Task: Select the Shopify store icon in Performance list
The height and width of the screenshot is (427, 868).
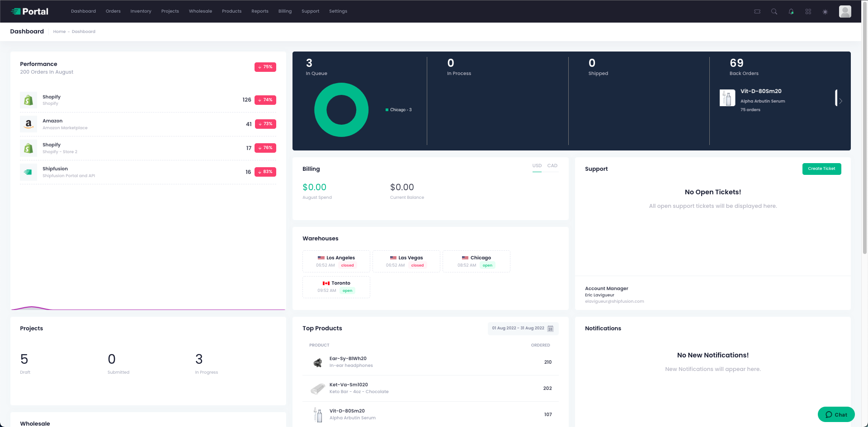Action: [x=28, y=100]
